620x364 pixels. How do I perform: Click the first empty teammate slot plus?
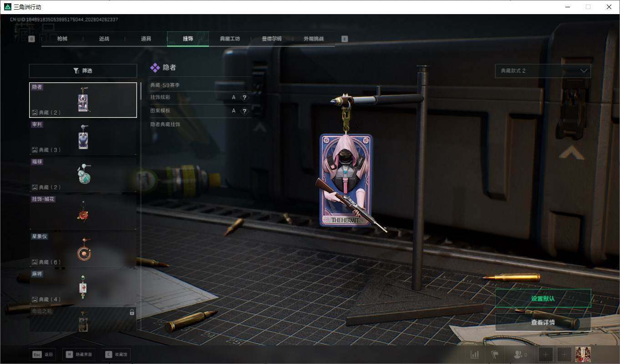pyautogui.click(x=546, y=354)
